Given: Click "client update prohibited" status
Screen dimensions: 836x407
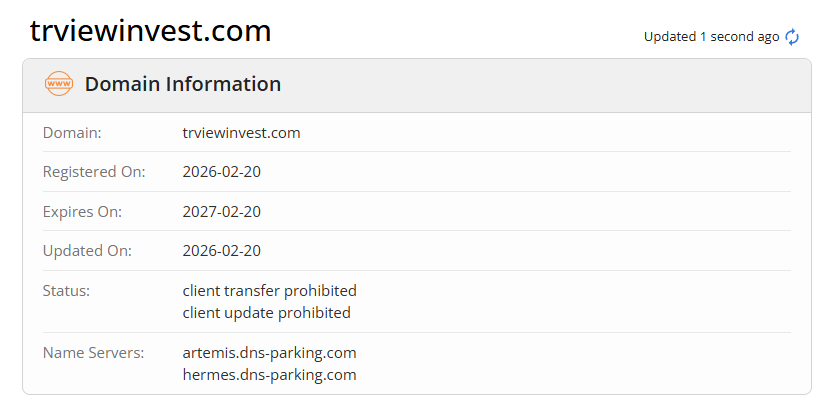Looking at the screenshot, I should (266, 313).
